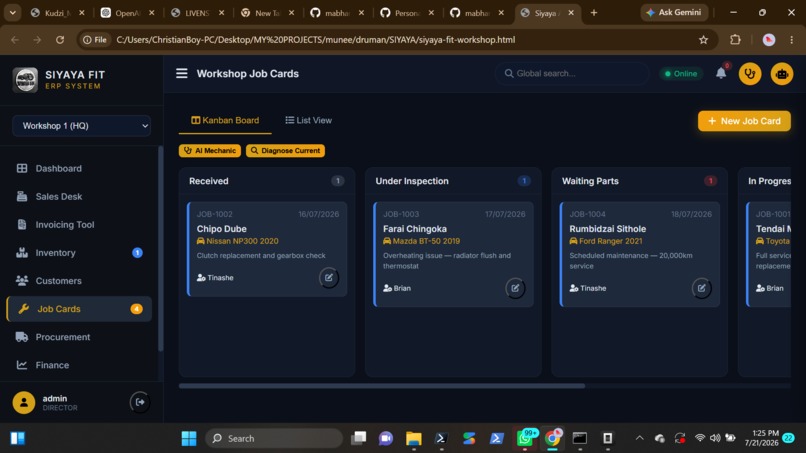Bookmark page with star icon

[x=703, y=40]
